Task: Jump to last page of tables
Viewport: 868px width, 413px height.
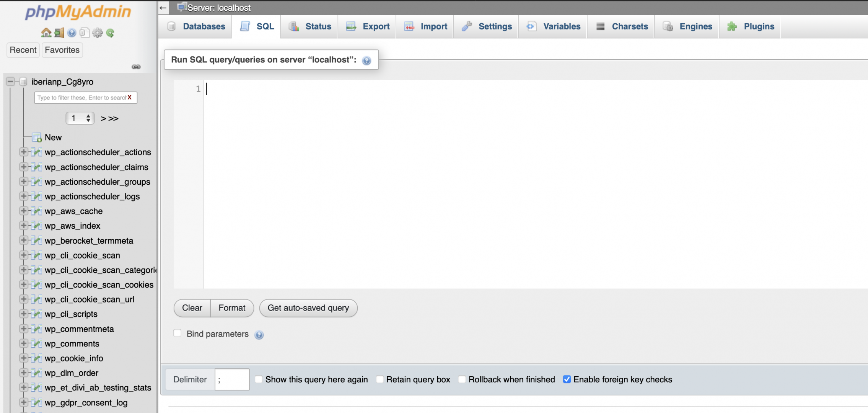Action: click(x=114, y=119)
